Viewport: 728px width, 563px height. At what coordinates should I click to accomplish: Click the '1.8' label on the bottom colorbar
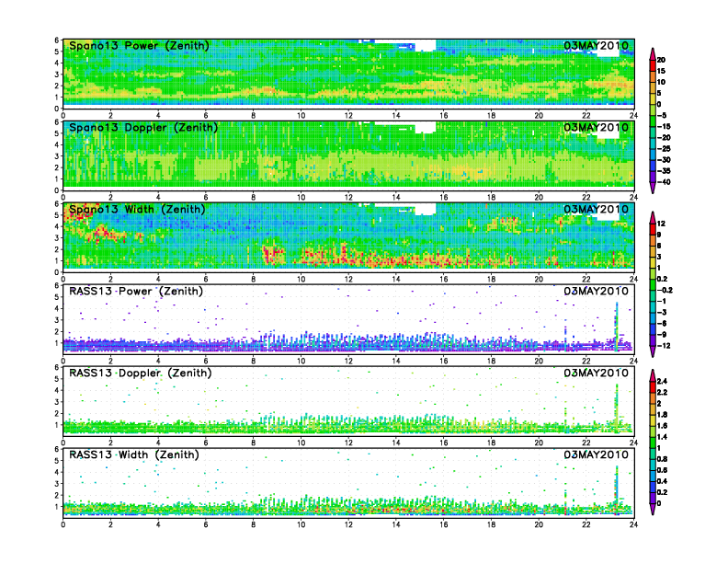pos(663,415)
